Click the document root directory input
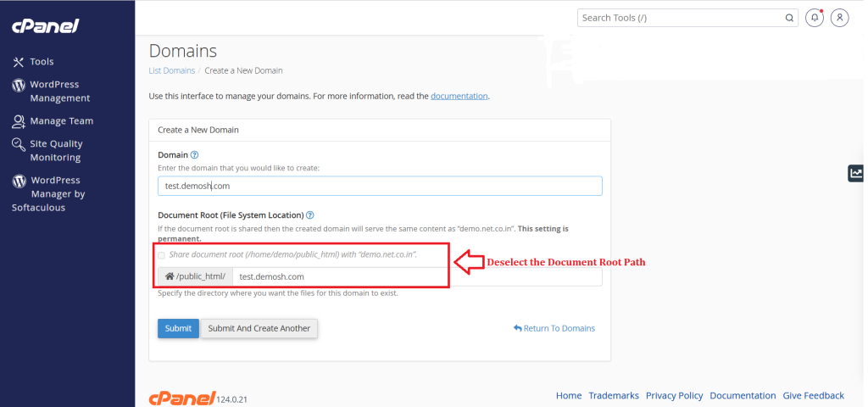 [417, 276]
